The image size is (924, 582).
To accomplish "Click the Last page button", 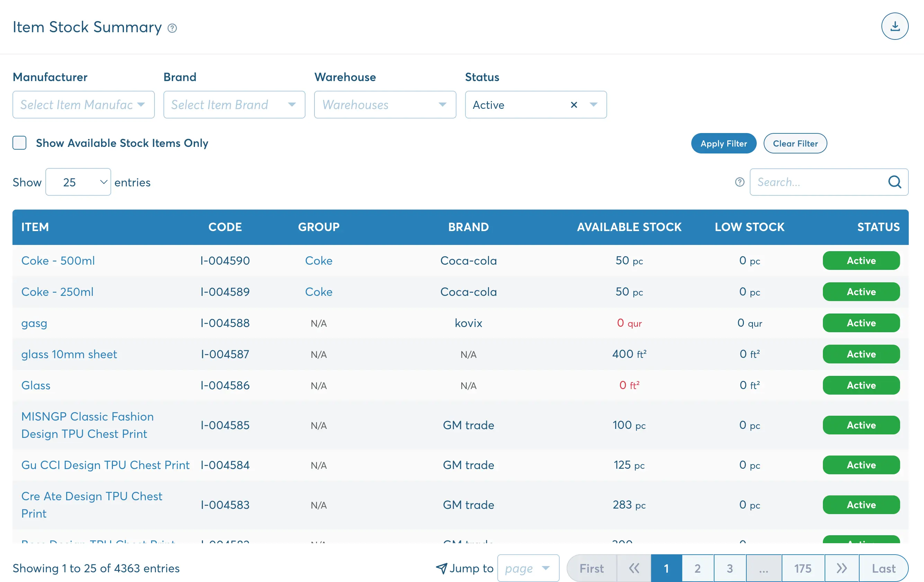I will (x=883, y=568).
